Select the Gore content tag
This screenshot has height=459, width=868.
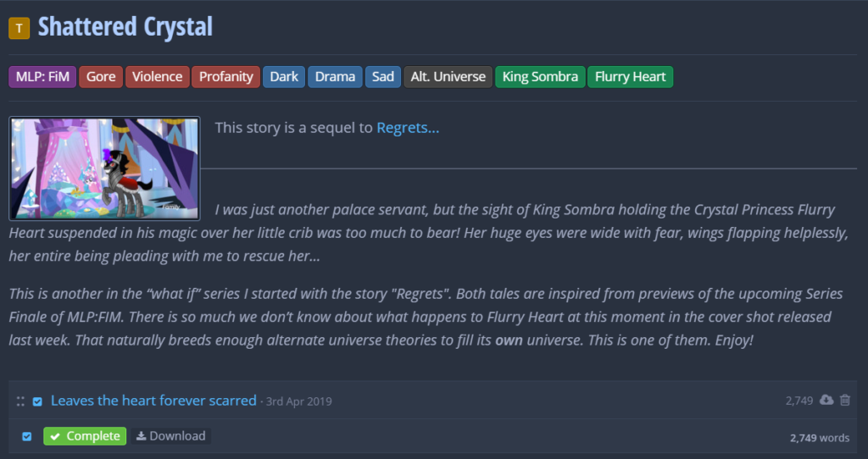coord(101,77)
